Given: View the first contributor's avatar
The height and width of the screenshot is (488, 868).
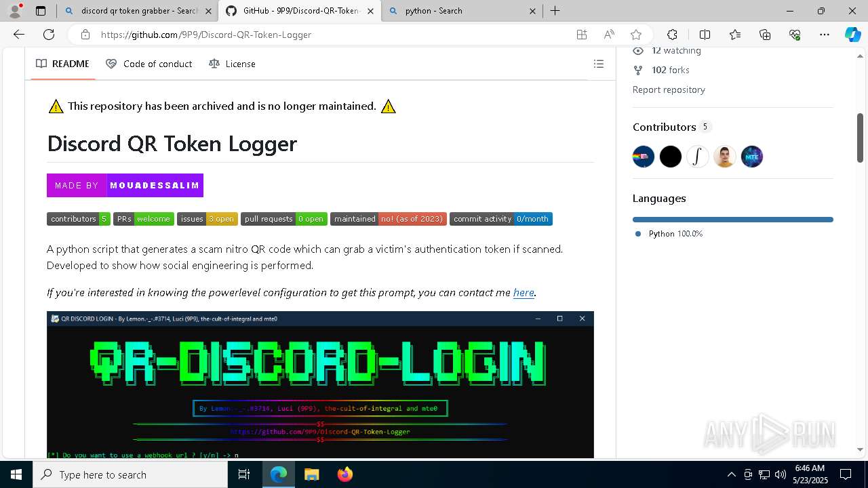Looking at the screenshot, I should 644,157.
